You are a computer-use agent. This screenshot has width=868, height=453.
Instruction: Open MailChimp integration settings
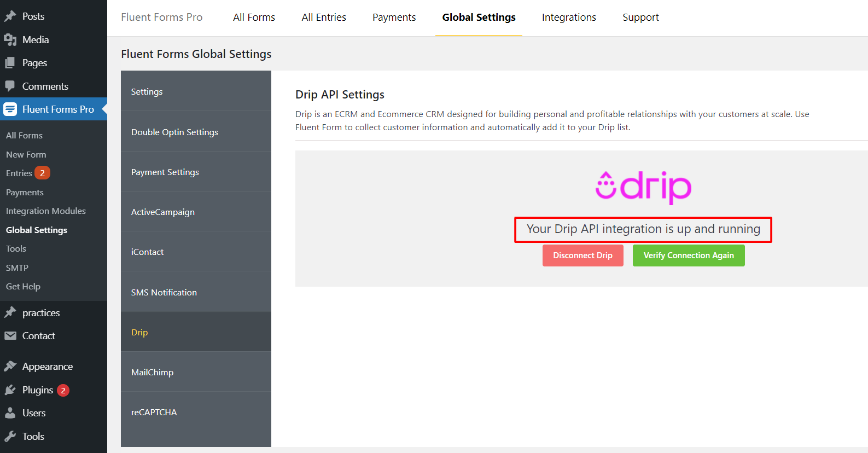tap(196, 372)
